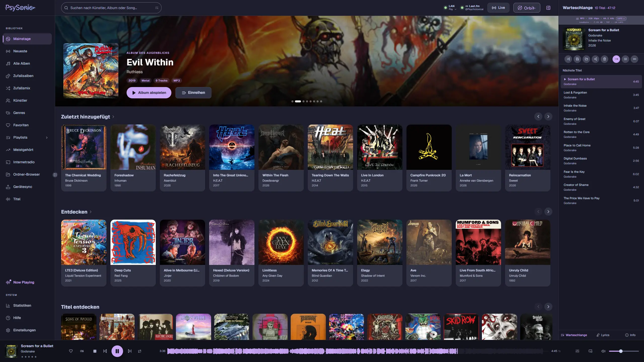Play Fear Is the Key in the queue
This screenshot has width=644, height=362.
[x=601, y=174]
